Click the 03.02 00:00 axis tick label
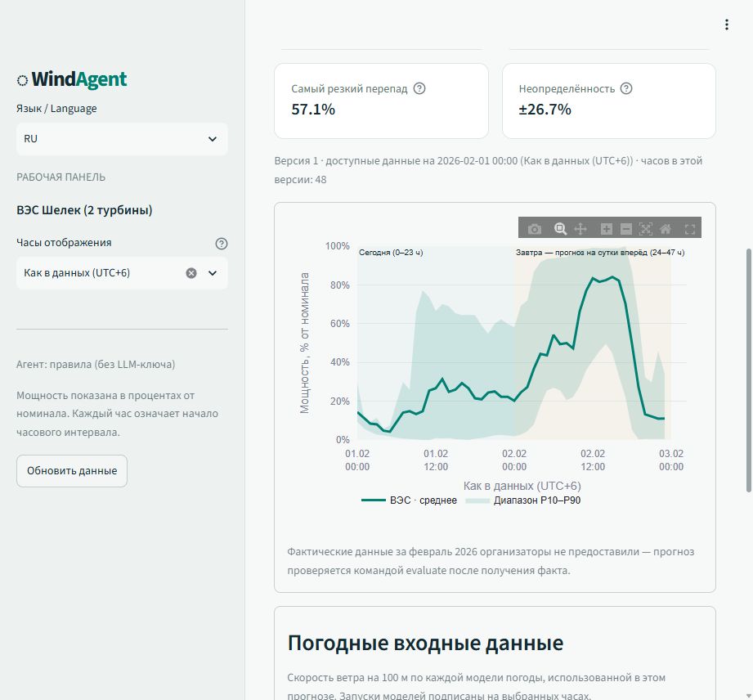This screenshot has width=753, height=700. coord(671,460)
